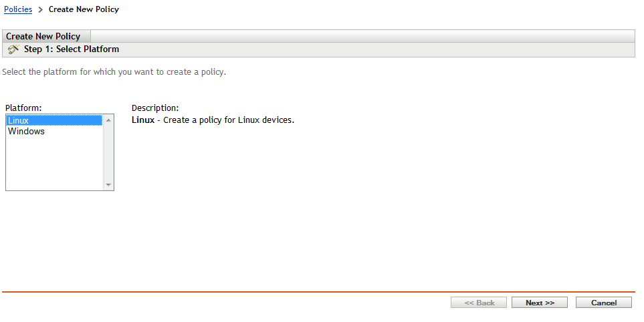Click the wizard icon beside Step 1
The width and height of the screenshot is (644, 322).
pyautogui.click(x=13, y=49)
